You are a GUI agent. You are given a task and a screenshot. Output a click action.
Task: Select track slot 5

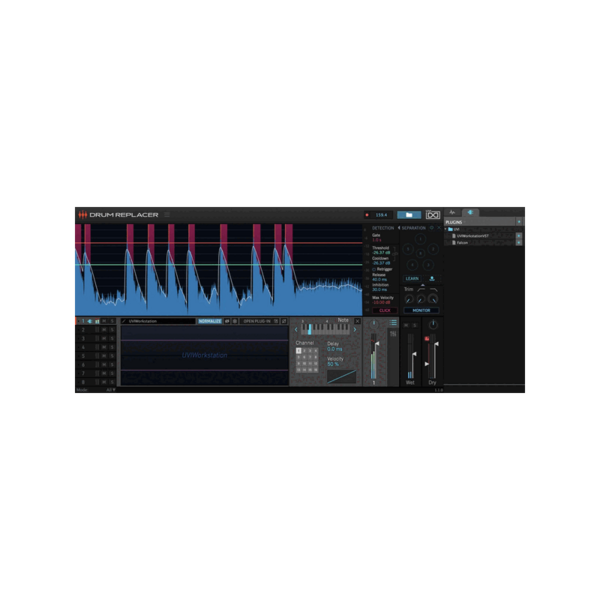[x=83, y=356]
